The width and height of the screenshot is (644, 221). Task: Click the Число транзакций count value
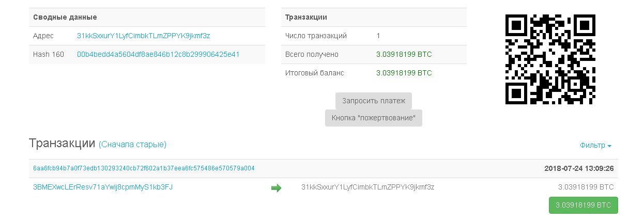click(x=378, y=36)
